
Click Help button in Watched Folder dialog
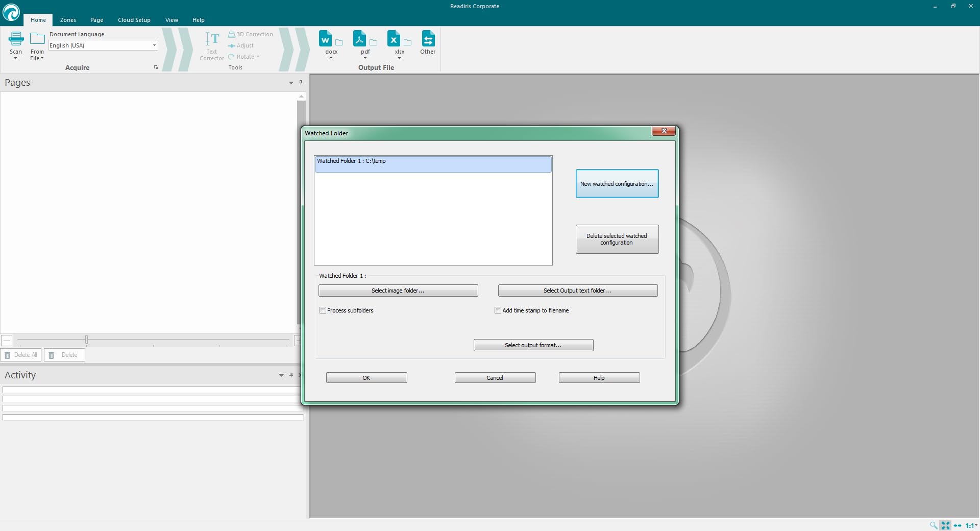coord(599,378)
